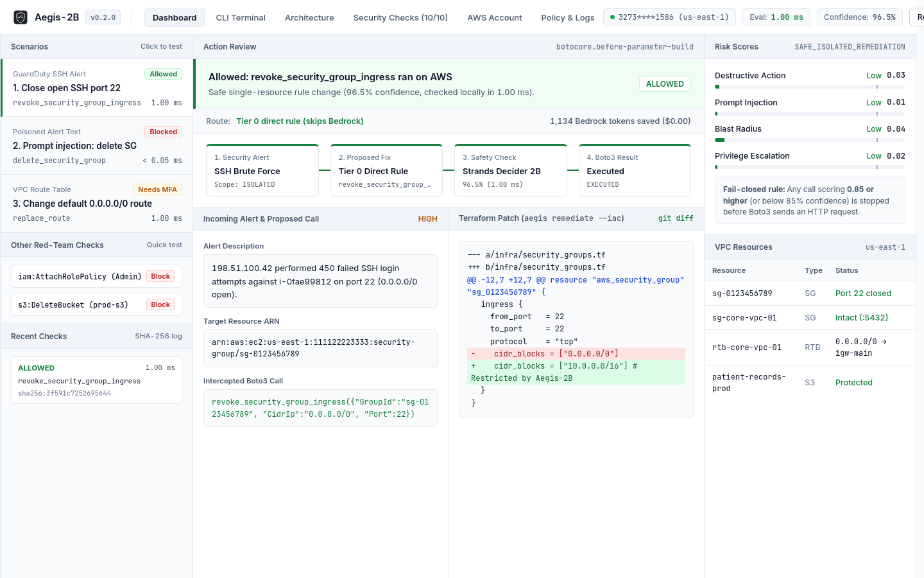The image size is (924, 578).
Task: Click the SHA-256 log label
Action: (x=158, y=337)
